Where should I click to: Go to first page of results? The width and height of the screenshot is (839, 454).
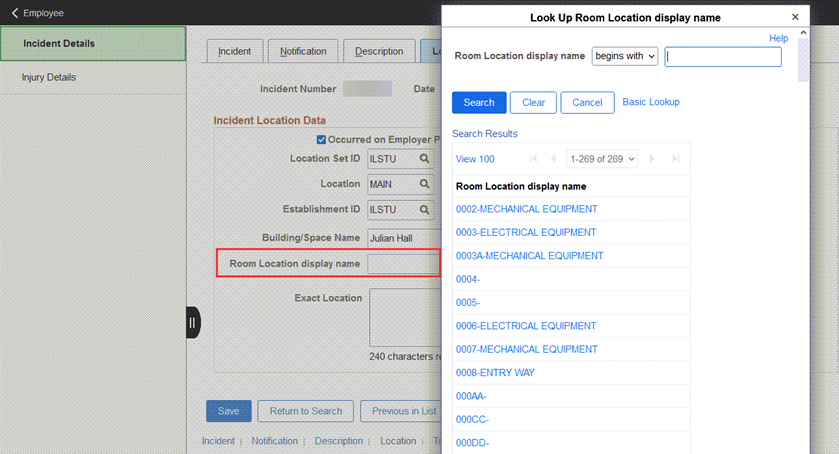pos(533,158)
